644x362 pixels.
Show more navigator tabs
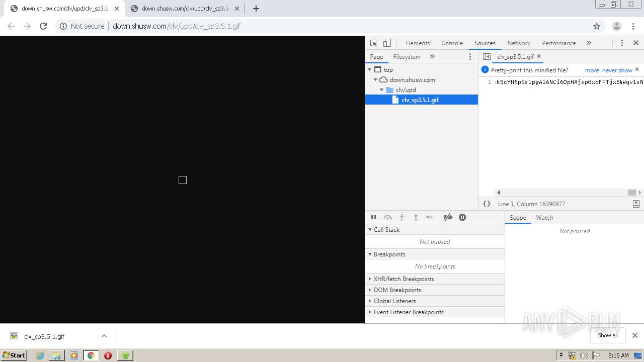tap(432, 57)
